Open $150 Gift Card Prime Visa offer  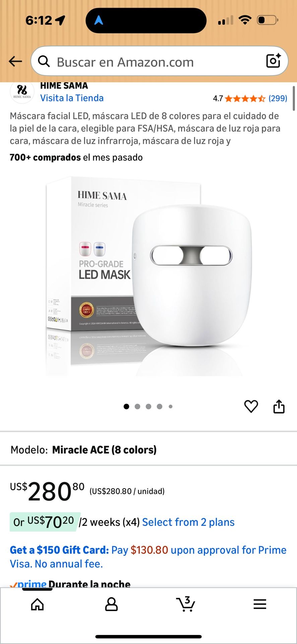point(148,557)
